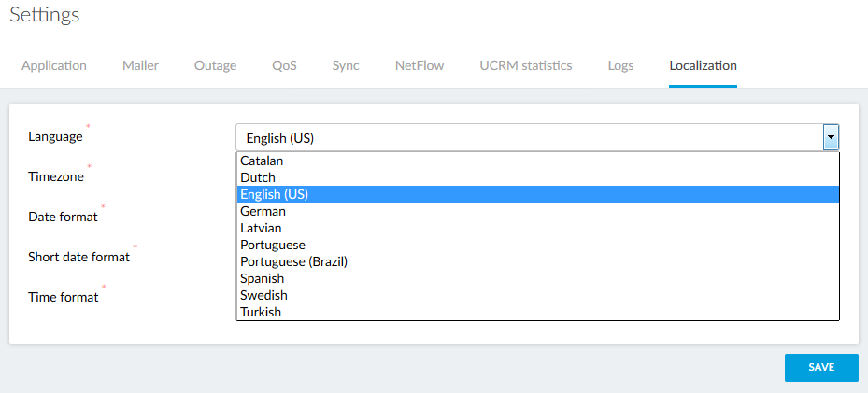Choose Catalan from the language list
This screenshot has width=868, height=393.
[262, 161]
